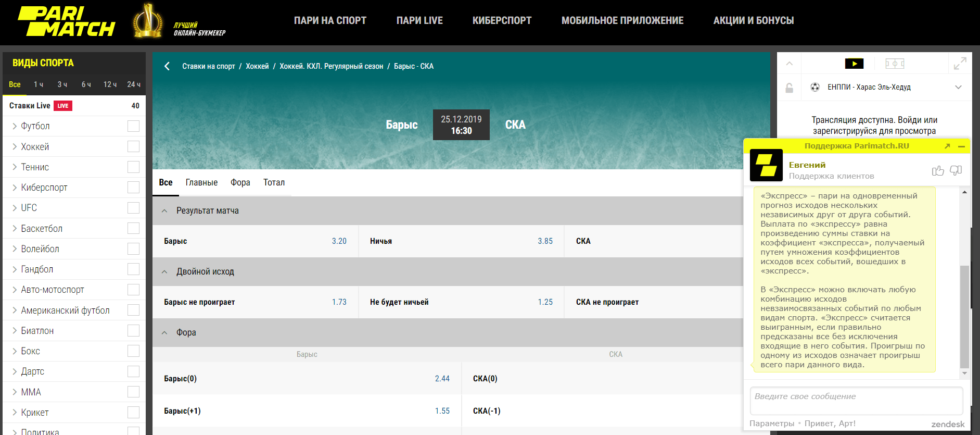Tick the Баскетбол checkbox
Image resolution: width=980 pixels, height=435 pixels.
(x=133, y=228)
